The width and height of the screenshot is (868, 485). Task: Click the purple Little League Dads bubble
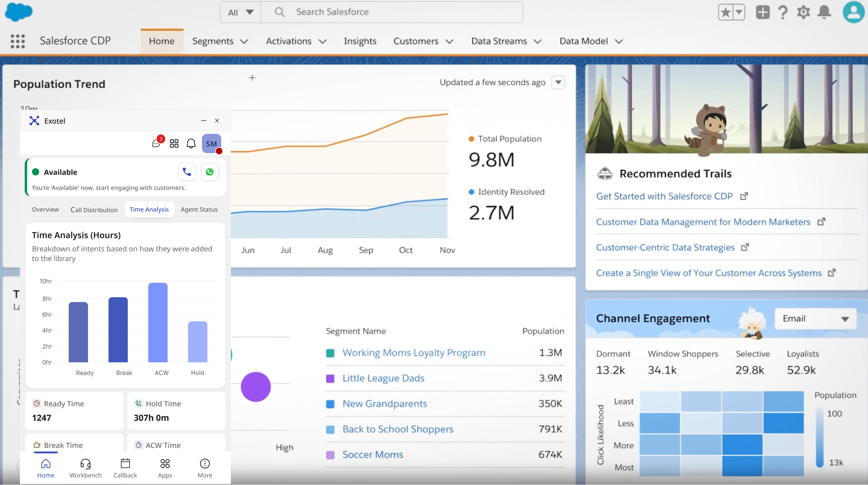pos(256,387)
